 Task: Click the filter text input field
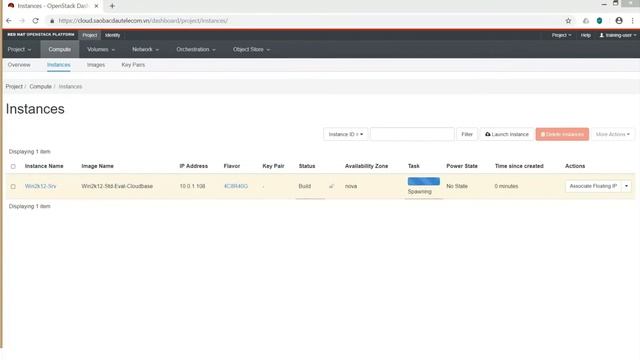click(412, 134)
